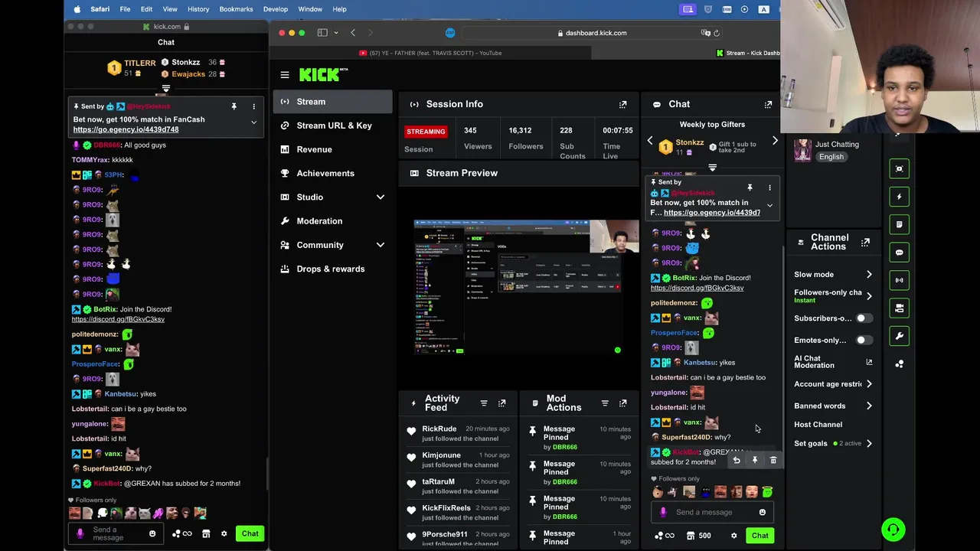The width and height of the screenshot is (980, 551).
Task: Click the broadcast signal quick-action sidebar icon
Action: click(x=900, y=280)
